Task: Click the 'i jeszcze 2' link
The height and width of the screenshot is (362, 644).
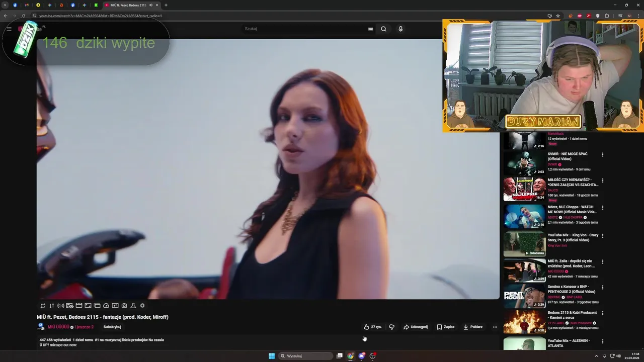Action: (85, 327)
